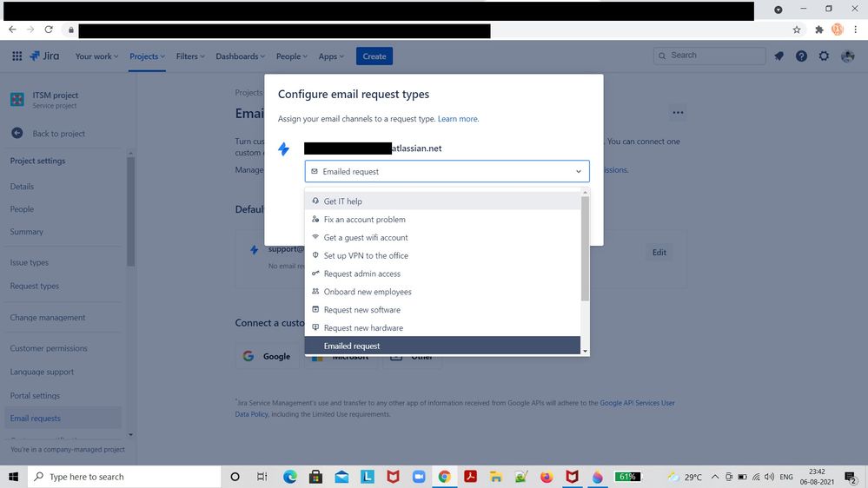868x488 pixels.
Task: Reload the page in the browser
Action: (49, 30)
